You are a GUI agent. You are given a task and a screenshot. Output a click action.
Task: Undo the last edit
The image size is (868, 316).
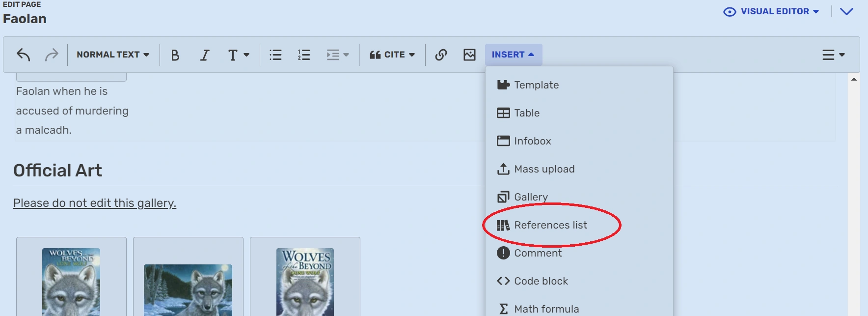click(23, 55)
